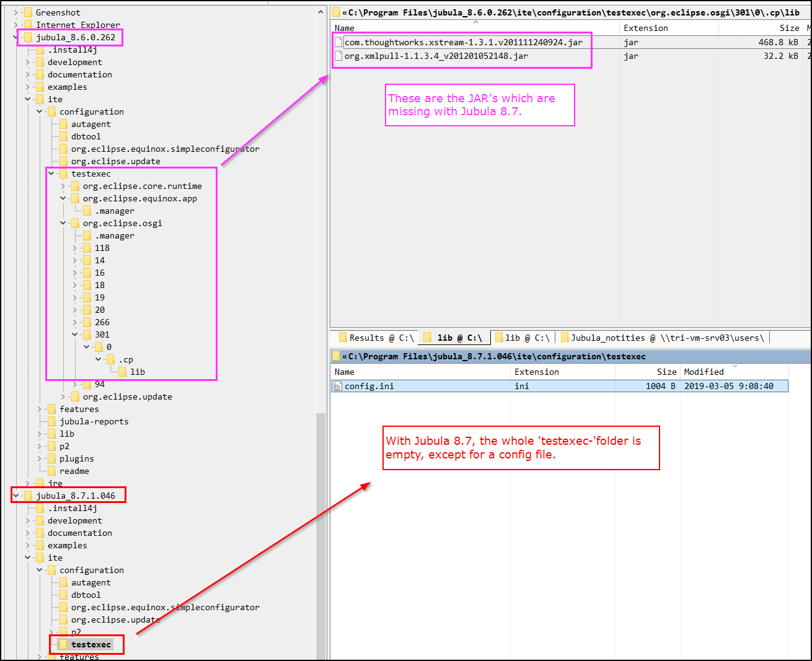Select documentation under jubula_8.6.0.262
Viewport: 812px width, 661px height.
tap(80, 74)
